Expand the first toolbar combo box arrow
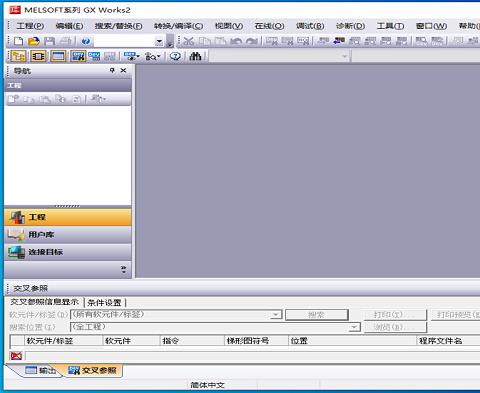The height and width of the screenshot is (393, 480). [x=159, y=42]
